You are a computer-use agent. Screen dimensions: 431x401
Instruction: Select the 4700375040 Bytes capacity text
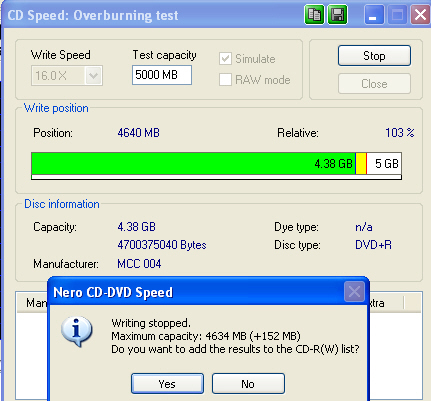point(162,245)
